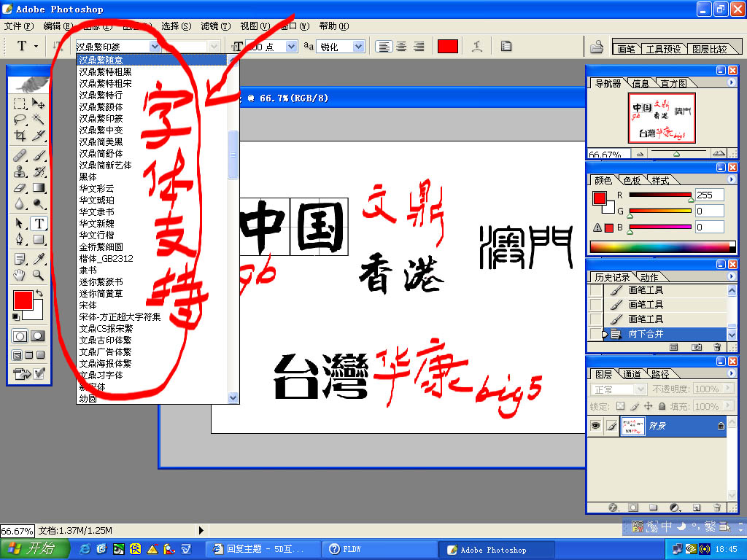Open the anti-aliasing 锐化 dropdown
Screen dimensions: 747x560
(358, 46)
